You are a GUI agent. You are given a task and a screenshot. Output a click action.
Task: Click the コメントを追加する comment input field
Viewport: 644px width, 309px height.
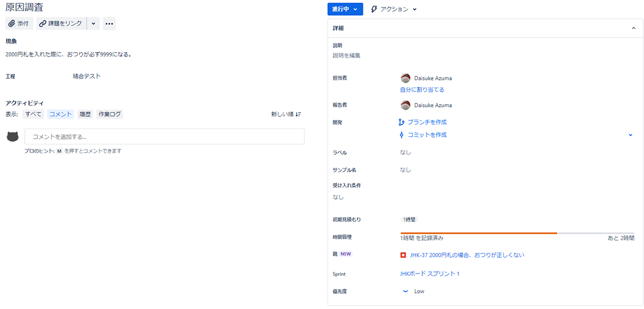pyautogui.click(x=164, y=136)
